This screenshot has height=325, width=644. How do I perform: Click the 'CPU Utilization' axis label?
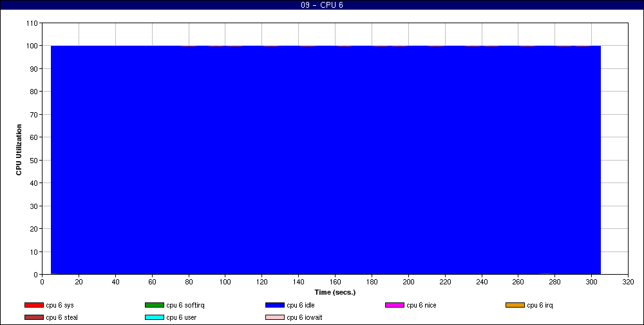(x=19, y=150)
